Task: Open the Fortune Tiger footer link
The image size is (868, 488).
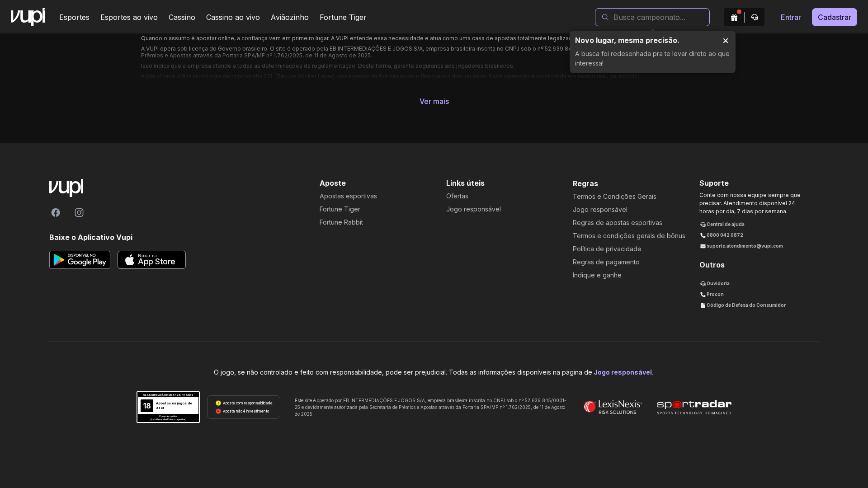Action: click(x=340, y=209)
